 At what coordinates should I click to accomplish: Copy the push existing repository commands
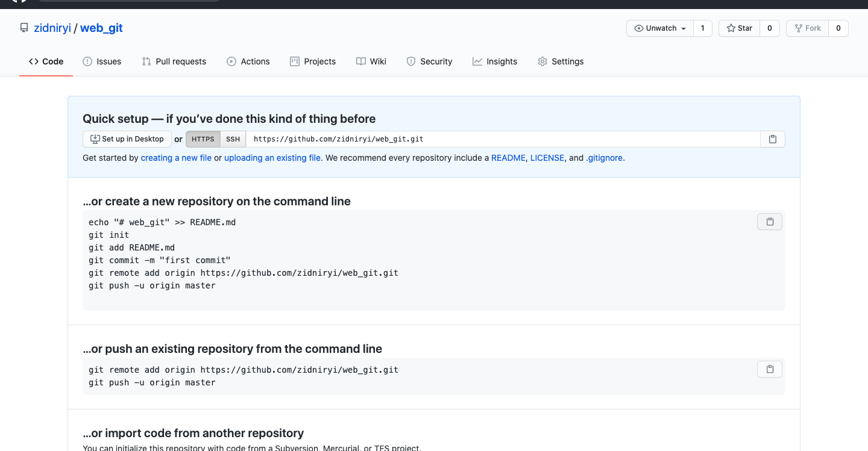click(769, 369)
